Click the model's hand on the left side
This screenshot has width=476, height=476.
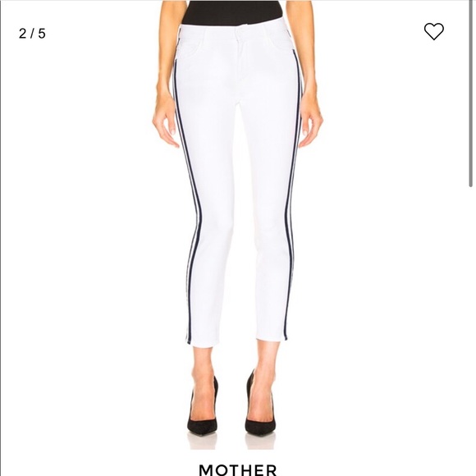coord(165,123)
